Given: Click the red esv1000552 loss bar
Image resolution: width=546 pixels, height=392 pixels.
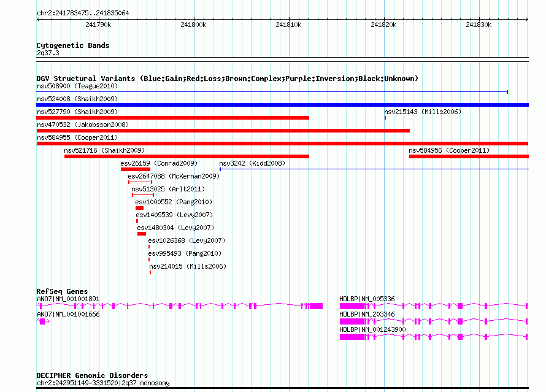Looking at the screenshot, I should [140, 208].
